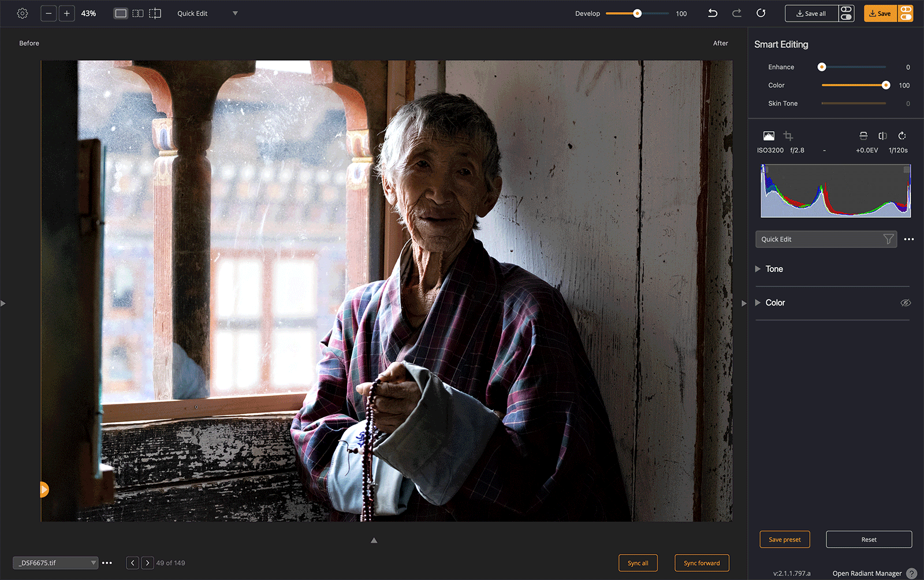Viewport: 924px width, 580px height.
Task: Flip image vertically icon
Action: [863, 136]
